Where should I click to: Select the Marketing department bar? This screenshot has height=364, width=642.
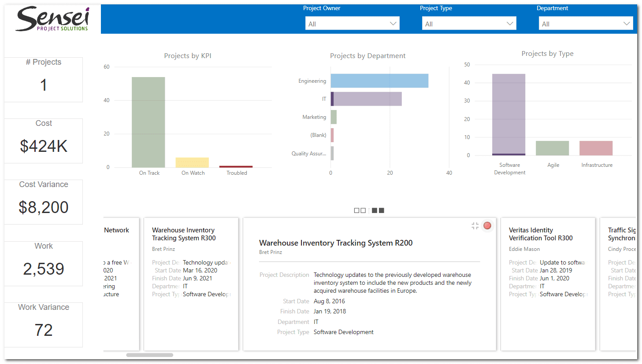pos(334,117)
